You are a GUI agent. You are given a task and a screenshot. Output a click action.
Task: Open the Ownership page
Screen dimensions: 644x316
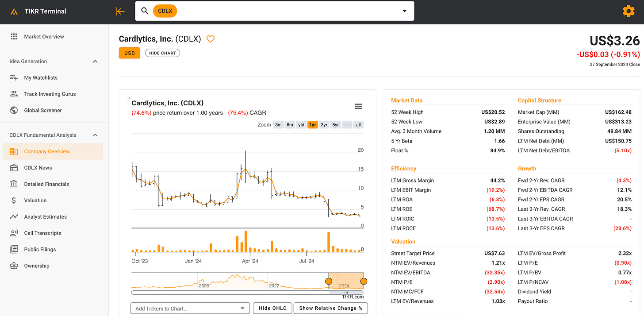tap(37, 266)
